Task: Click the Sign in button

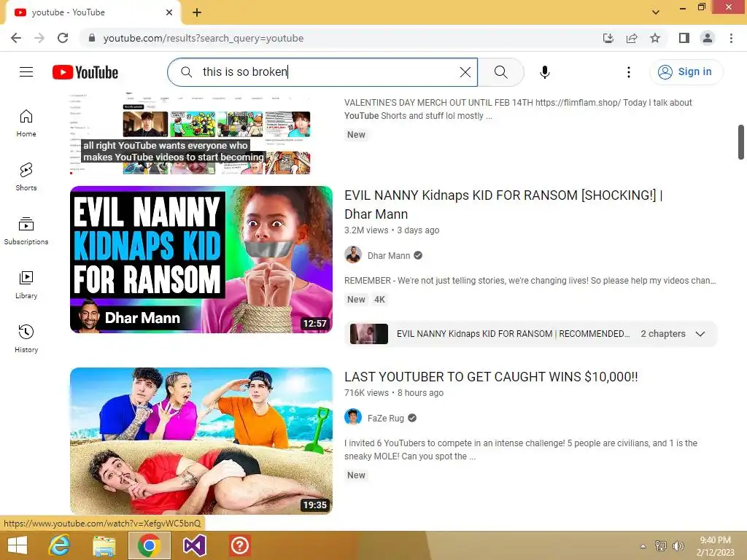Action: [686, 72]
